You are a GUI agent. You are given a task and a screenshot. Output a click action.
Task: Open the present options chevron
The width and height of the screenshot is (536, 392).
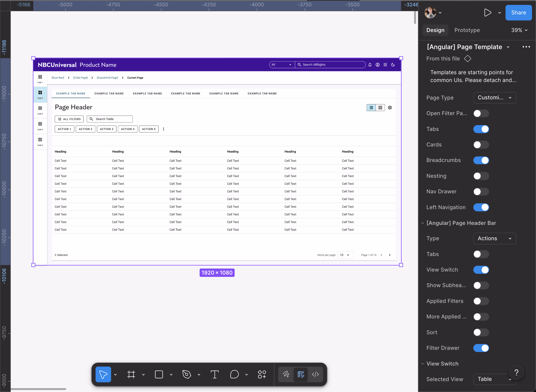coord(500,13)
